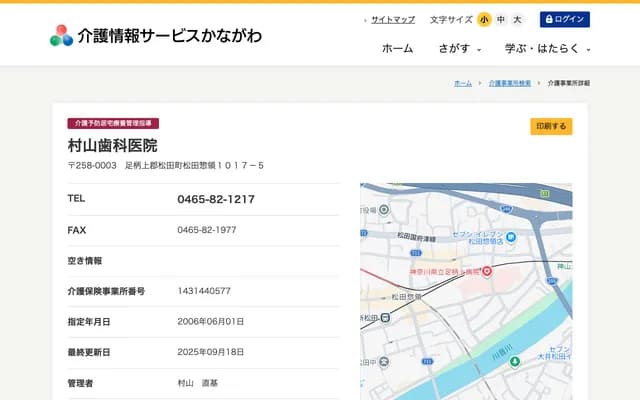Click the school marker at map bottom-left

384,362
